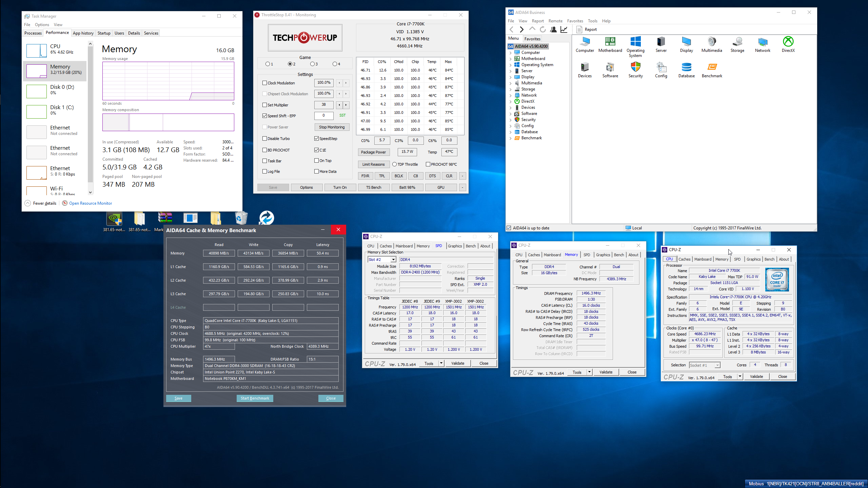
Task: Toggle SpeedStep checkbox in ThrottleStop
Action: pyautogui.click(x=316, y=139)
